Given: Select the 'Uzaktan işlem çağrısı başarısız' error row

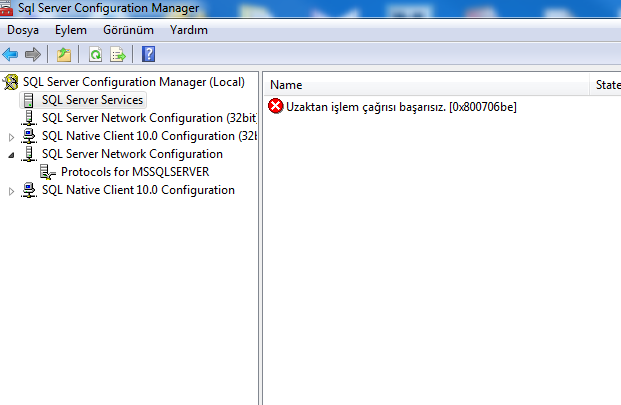Looking at the screenshot, I should point(401,107).
